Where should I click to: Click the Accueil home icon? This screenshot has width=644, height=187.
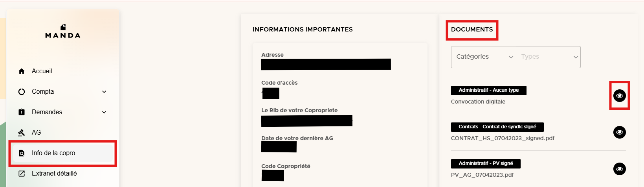pos(22,71)
